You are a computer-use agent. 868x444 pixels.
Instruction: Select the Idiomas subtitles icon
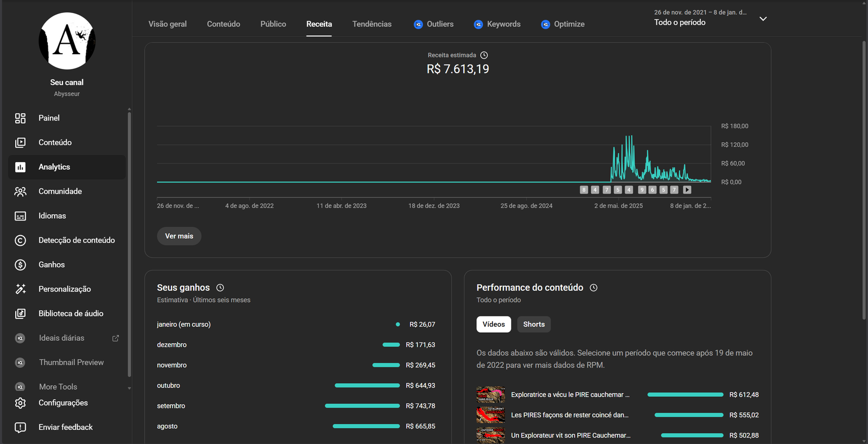pyautogui.click(x=20, y=216)
